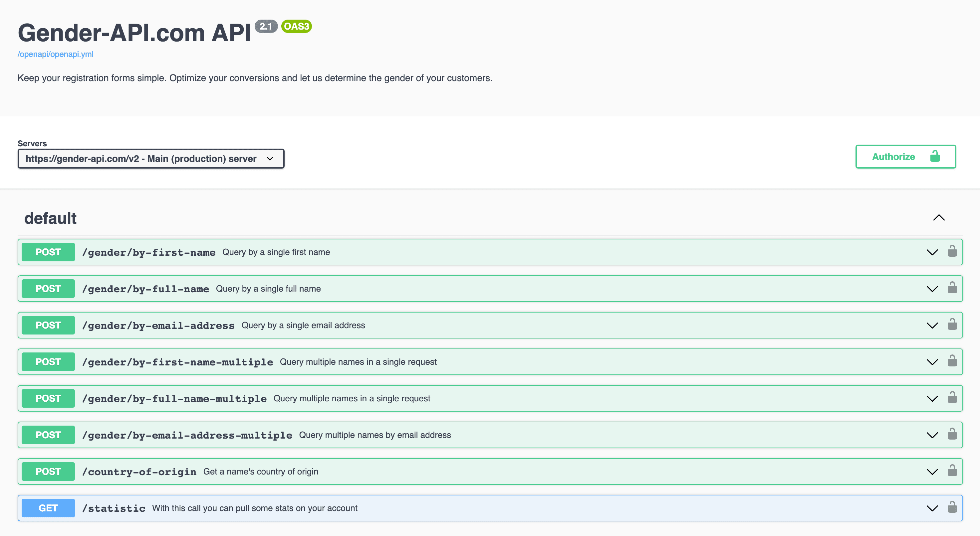Screen dimensions: 980x536
Task: Collapse the default endpoints section
Action: (938, 218)
